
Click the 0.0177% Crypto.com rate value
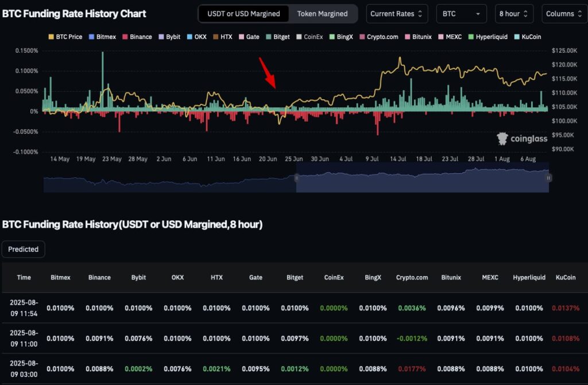coord(412,369)
